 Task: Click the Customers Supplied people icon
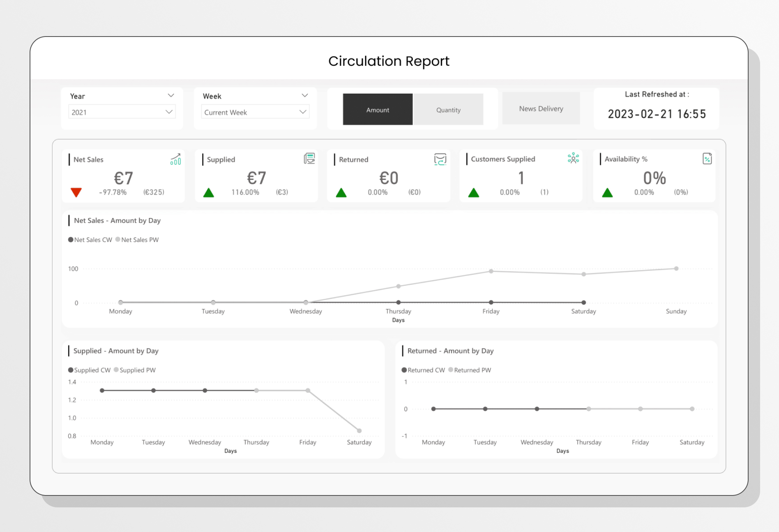coord(573,158)
